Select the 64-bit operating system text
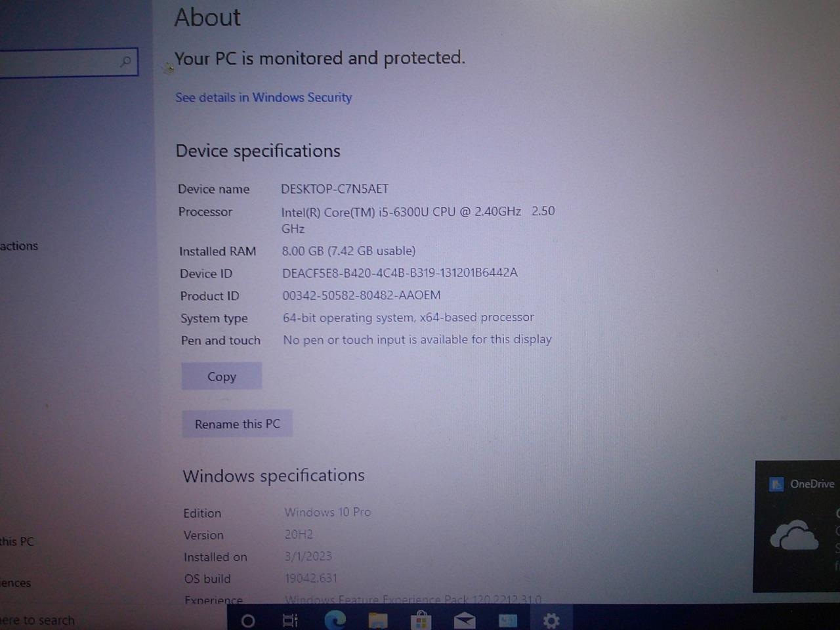The image size is (840, 630). (x=408, y=318)
